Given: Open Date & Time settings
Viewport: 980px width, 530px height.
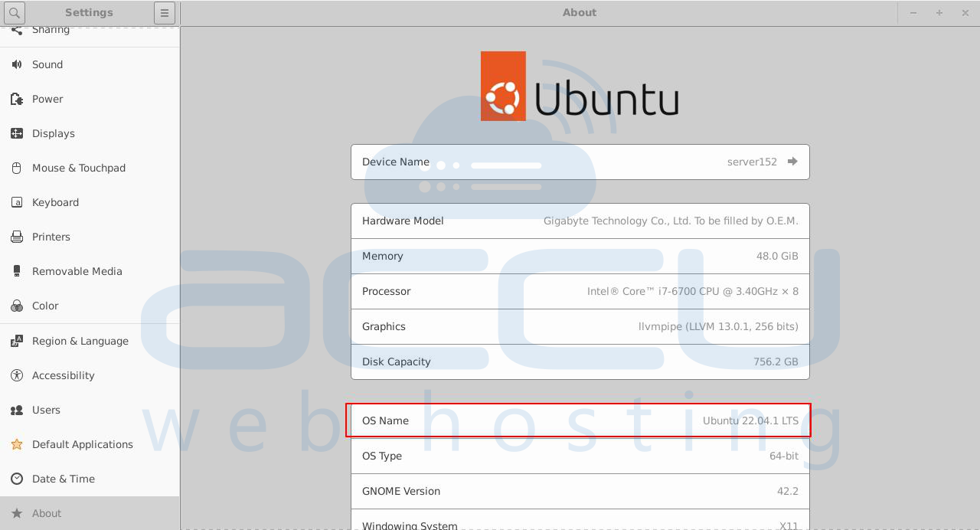Looking at the screenshot, I should 90,479.
